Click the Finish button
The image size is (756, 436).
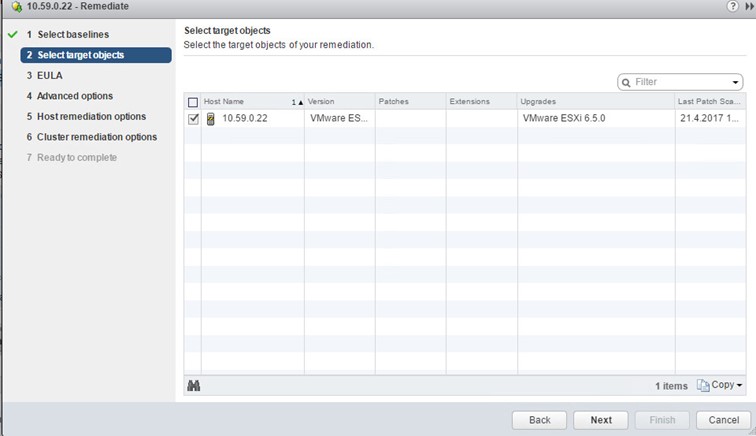pyautogui.click(x=662, y=420)
